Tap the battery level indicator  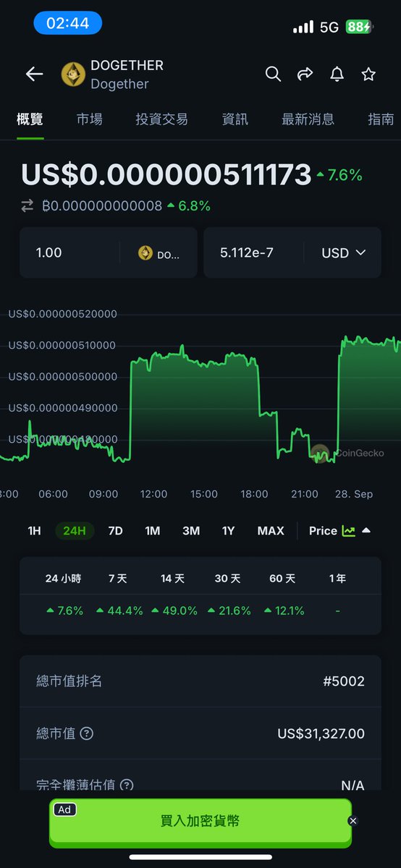(x=359, y=27)
